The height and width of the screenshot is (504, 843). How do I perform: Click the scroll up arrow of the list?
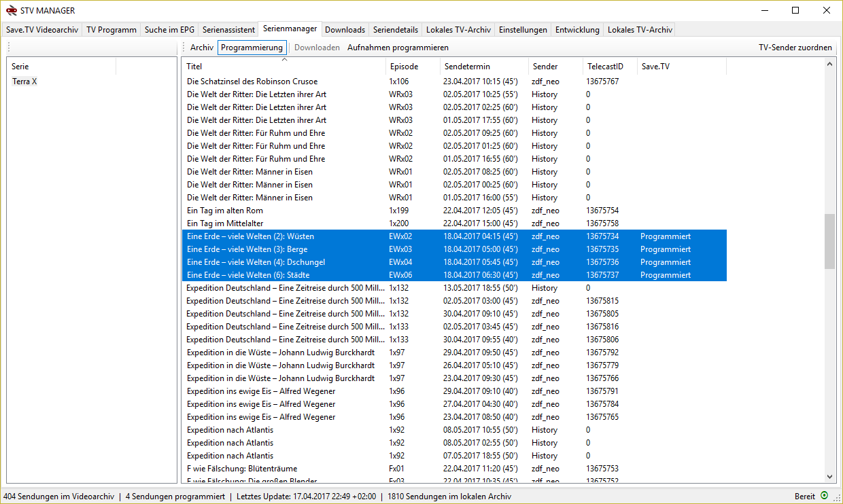pyautogui.click(x=829, y=64)
